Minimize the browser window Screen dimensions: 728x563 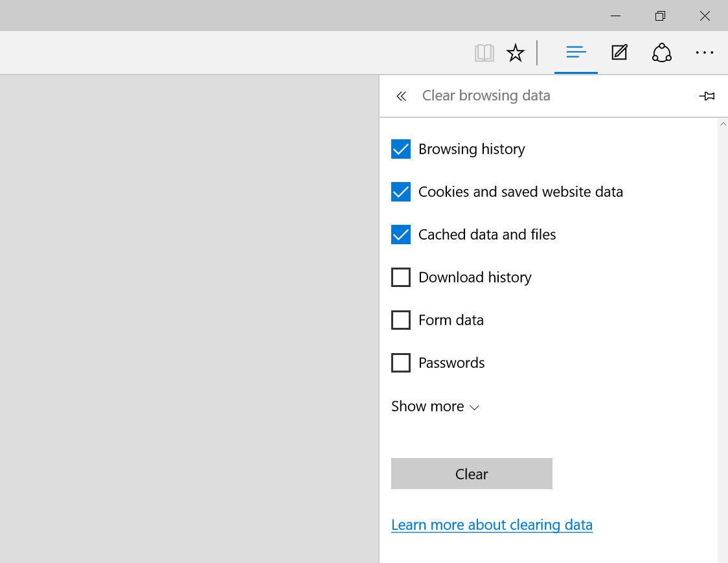click(x=616, y=16)
